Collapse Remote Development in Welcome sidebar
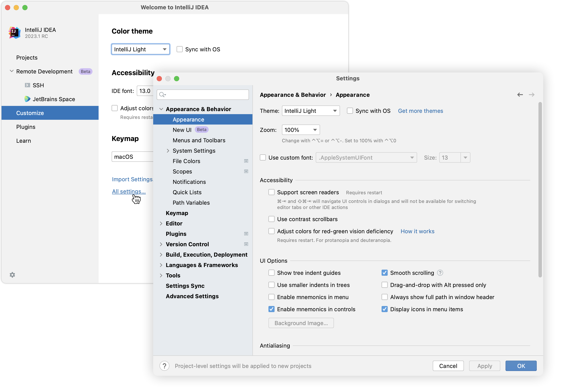 (11, 71)
